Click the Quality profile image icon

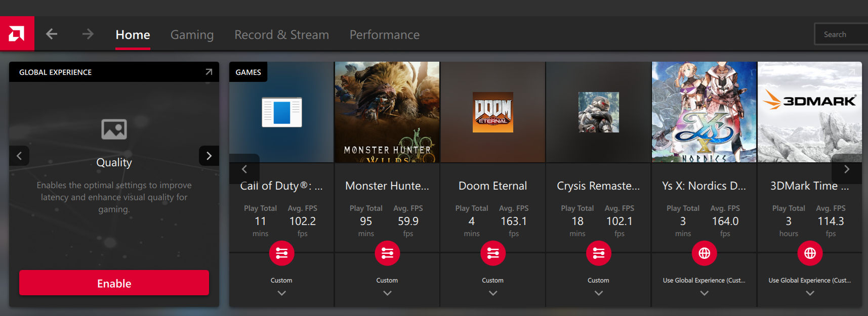coord(114,129)
